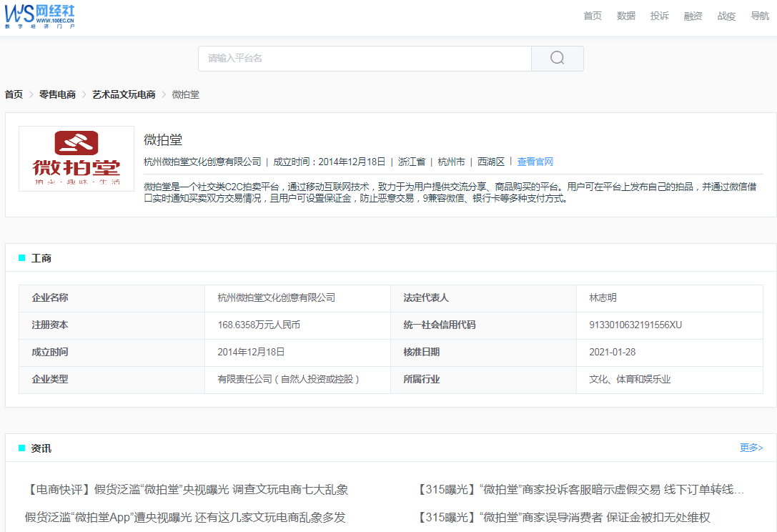Navigate to 艺术品文玩电商 breadcrumb
777x532 pixels.
pyautogui.click(x=124, y=94)
